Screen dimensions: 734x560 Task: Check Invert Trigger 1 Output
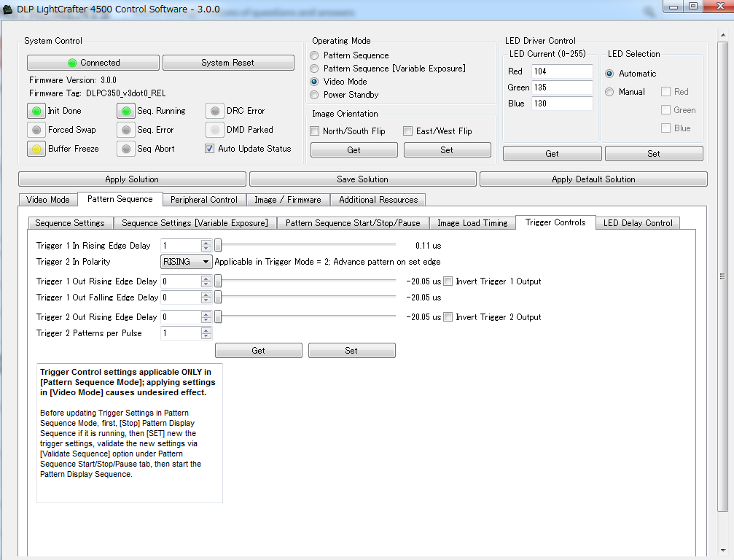point(448,281)
